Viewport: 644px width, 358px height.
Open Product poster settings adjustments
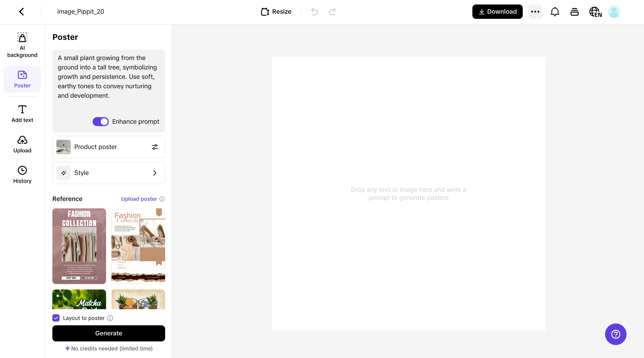154,147
